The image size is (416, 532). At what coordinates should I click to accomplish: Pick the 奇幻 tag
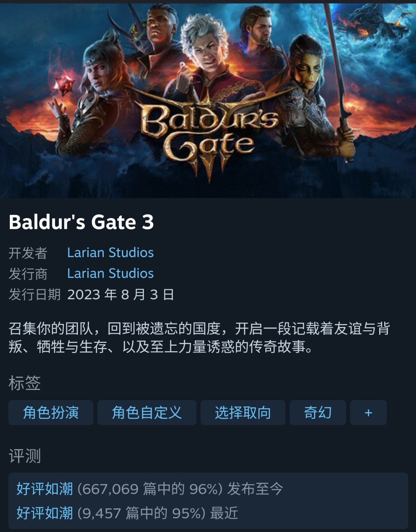click(318, 413)
